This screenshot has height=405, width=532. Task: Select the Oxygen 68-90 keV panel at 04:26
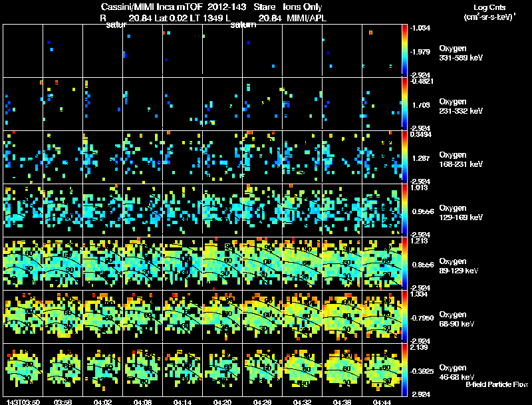262,317
